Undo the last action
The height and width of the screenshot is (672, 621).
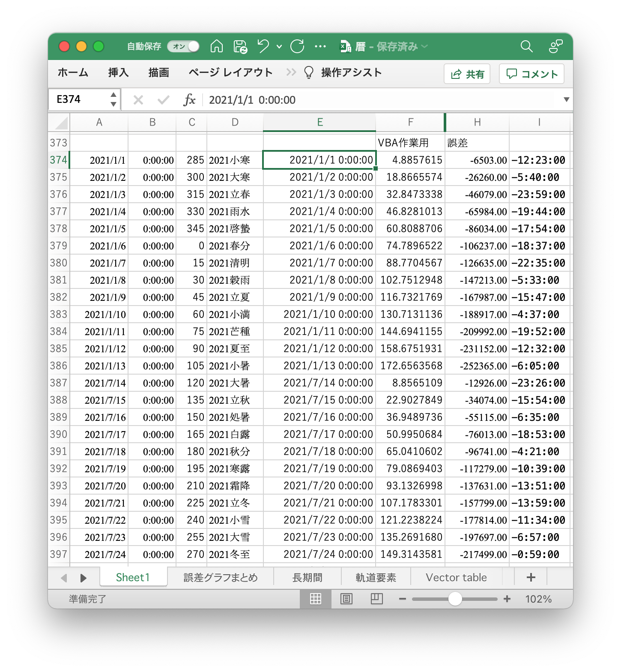pyautogui.click(x=263, y=46)
